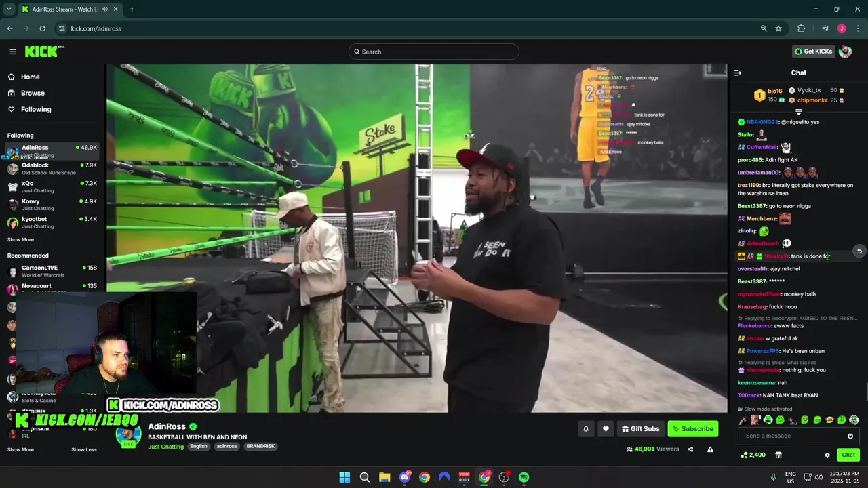Open Spotify from the taskbar
This screenshot has height=488, width=868.
coord(524,477)
